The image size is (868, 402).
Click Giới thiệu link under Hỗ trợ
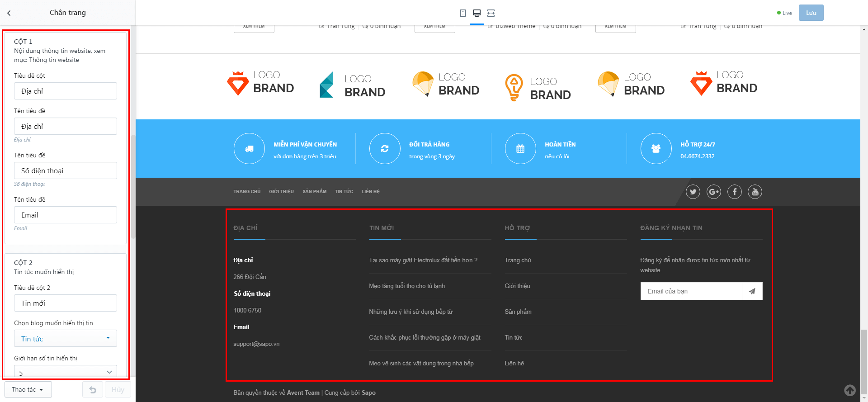coord(517,286)
